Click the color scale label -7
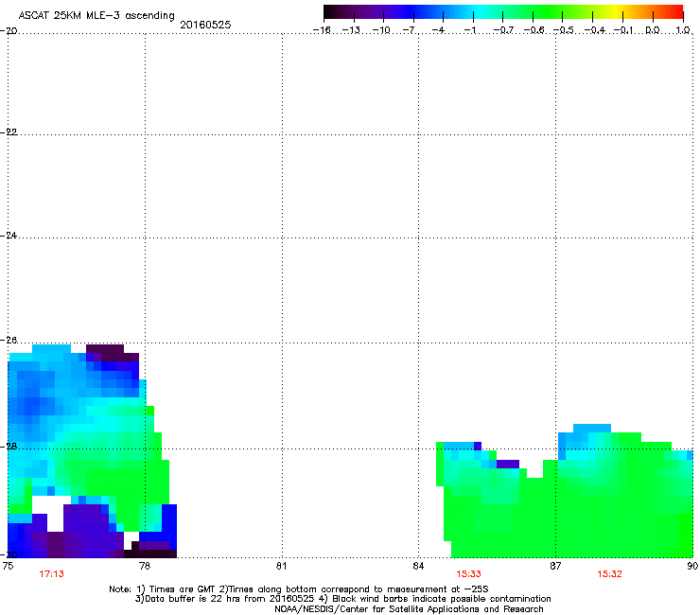The width and height of the screenshot is (700, 615). [x=411, y=30]
